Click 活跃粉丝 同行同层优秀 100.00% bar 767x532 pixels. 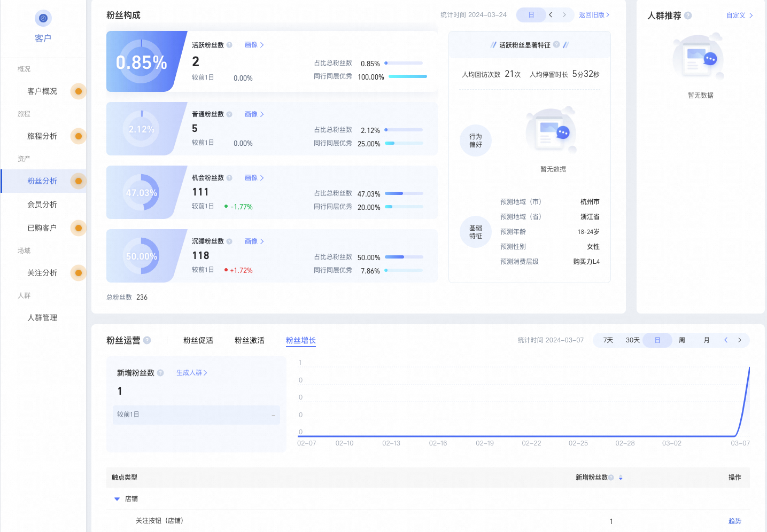[x=408, y=76]
